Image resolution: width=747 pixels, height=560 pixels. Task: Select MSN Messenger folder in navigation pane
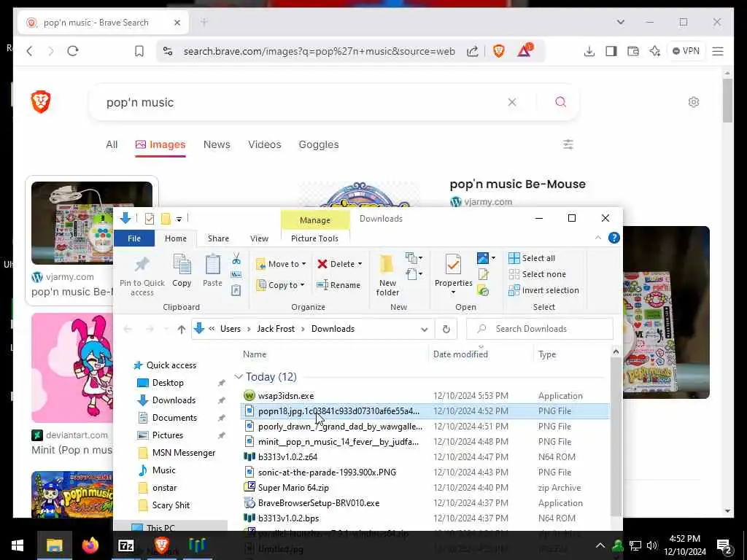tap(183, 453)
